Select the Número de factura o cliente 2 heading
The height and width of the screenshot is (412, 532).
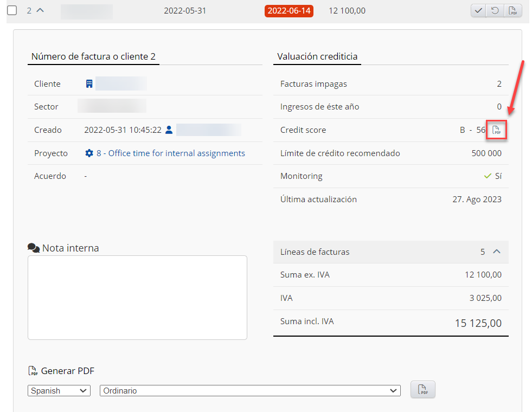pyautogui.click(x=93, y=56)
